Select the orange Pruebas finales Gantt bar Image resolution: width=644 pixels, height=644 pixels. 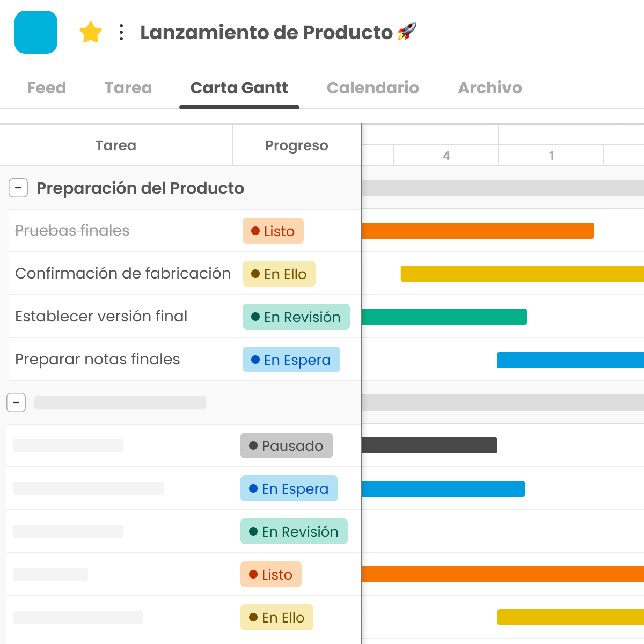click(478, 231)
